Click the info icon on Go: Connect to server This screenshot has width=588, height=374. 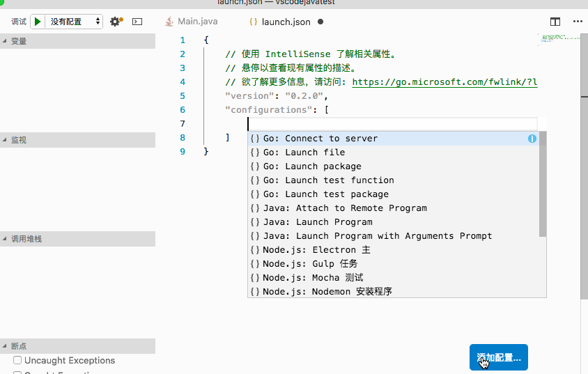[x=532, y=139]
